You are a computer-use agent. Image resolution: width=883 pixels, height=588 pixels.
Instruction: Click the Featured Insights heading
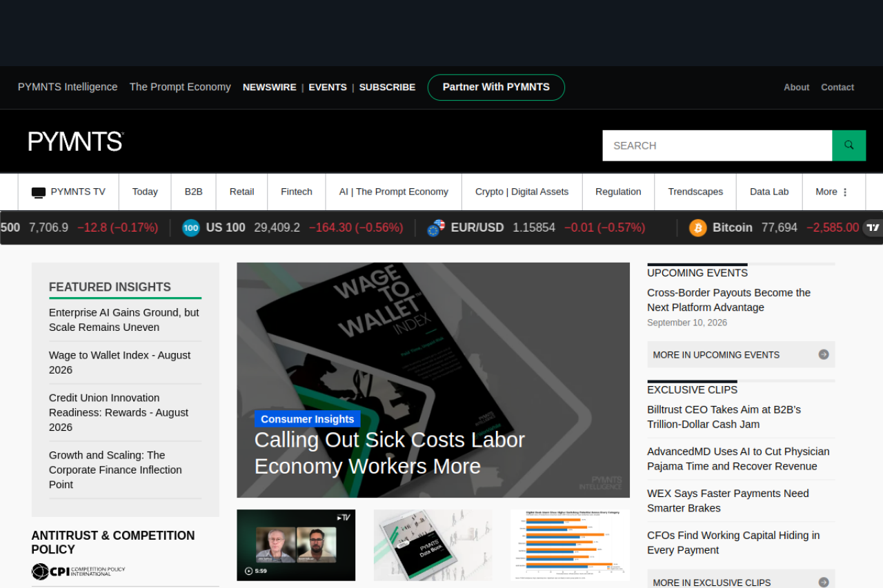coord(110,287)
